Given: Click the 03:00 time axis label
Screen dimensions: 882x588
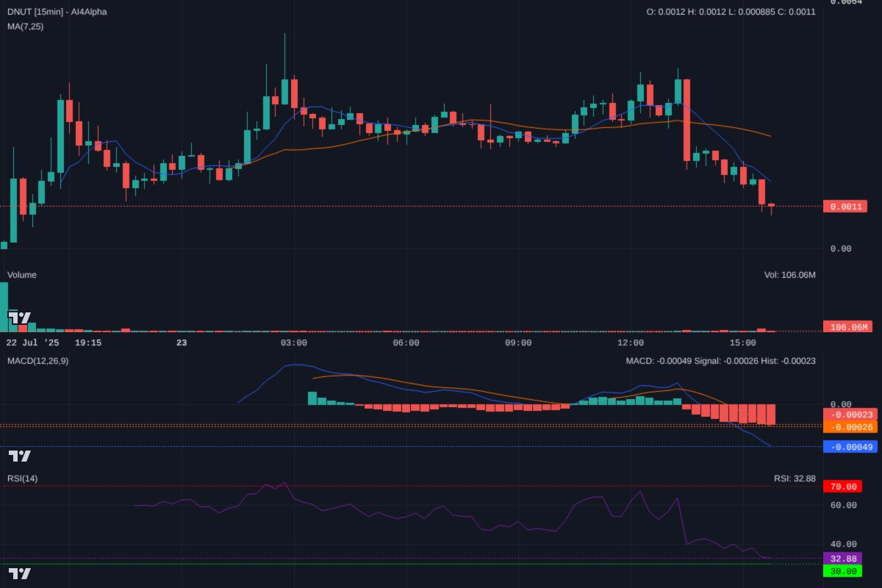Looking at the screenshot, I should (294, 343).
